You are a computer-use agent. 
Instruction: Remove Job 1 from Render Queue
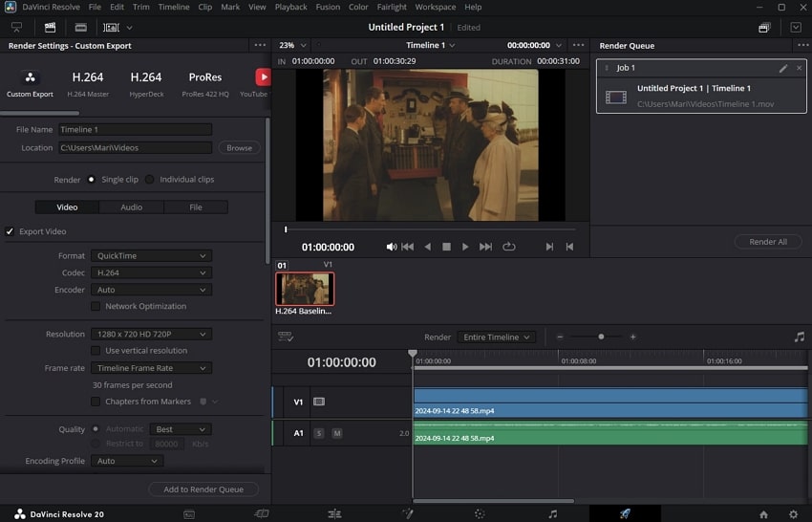tap(799, 68)
